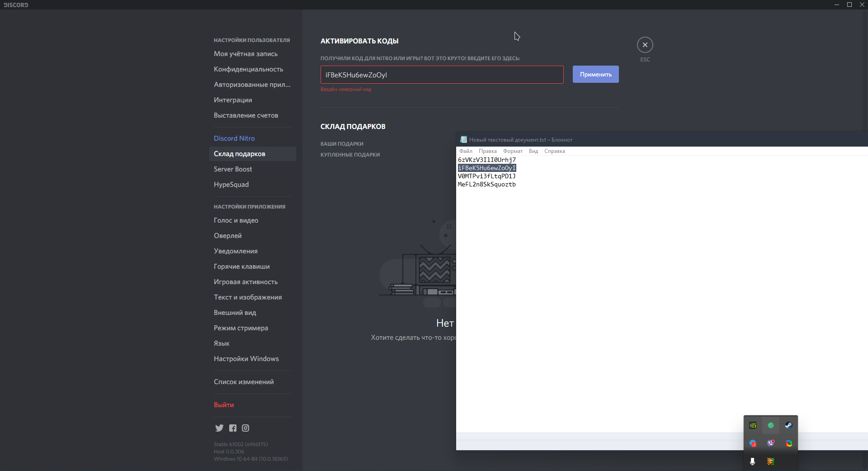Apply the entered code with Применить
The image size is (868, 471).
[595, 74]
